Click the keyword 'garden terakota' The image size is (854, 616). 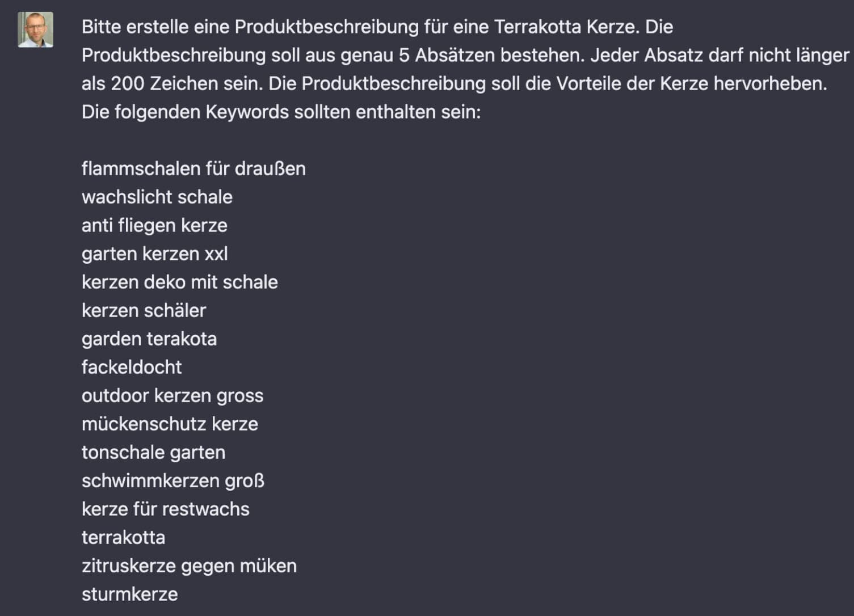[x=149, y=339]
